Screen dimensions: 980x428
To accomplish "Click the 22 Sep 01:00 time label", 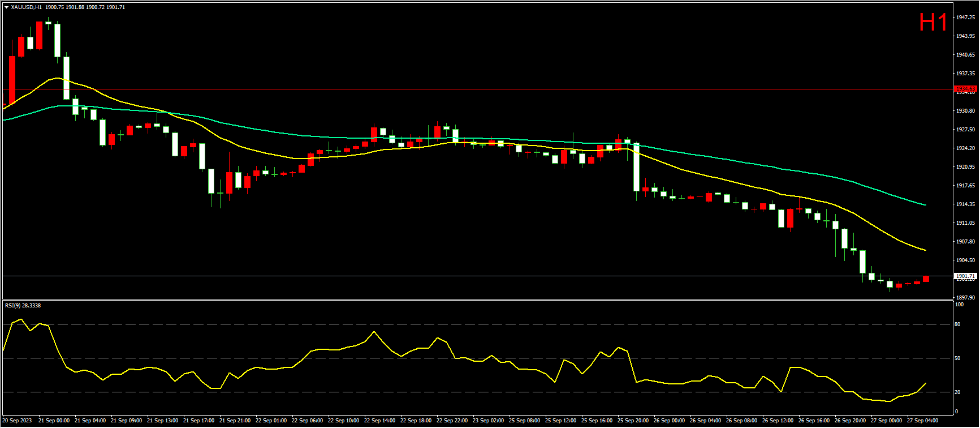I will [x=271, y=421].
